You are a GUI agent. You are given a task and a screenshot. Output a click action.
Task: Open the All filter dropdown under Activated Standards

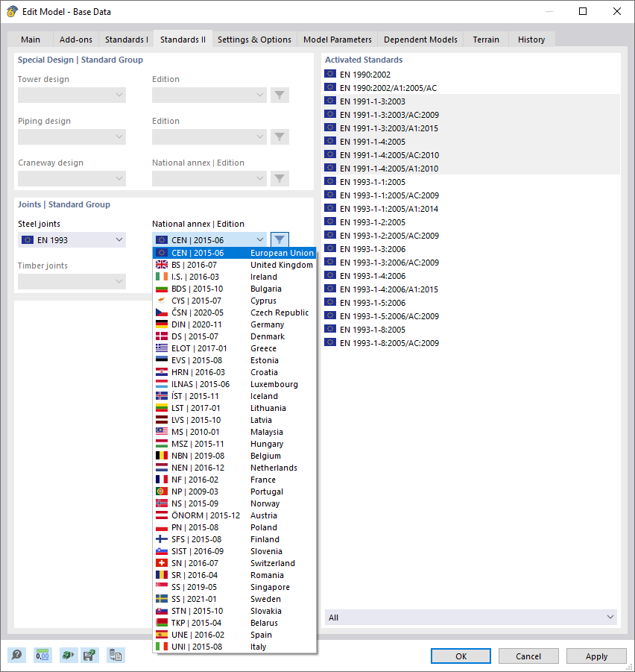[470, 617]
